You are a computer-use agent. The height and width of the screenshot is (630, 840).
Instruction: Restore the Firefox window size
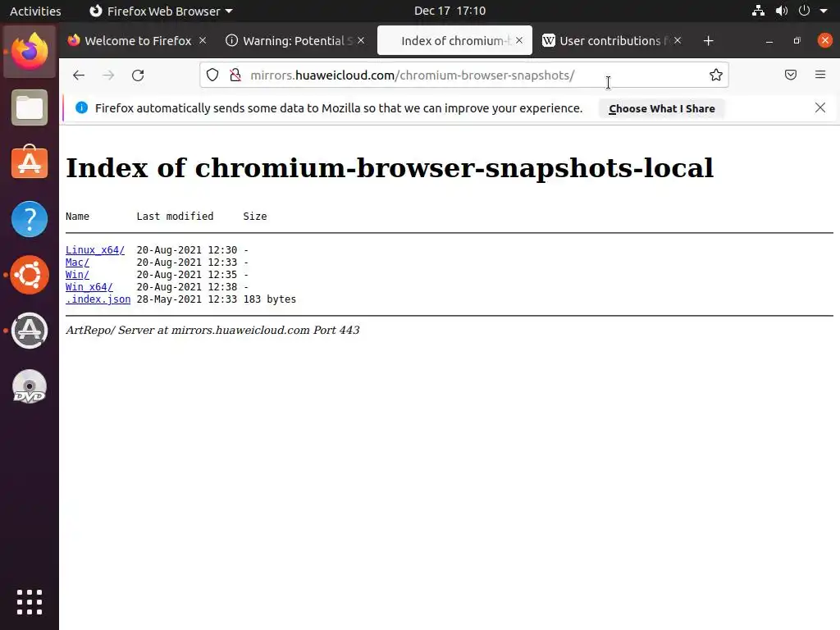(x=797, y=41)
